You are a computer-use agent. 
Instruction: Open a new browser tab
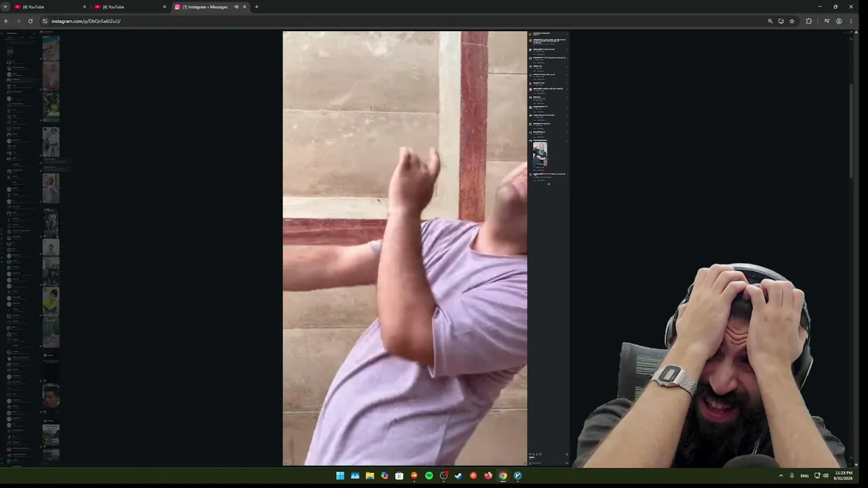pos(256,7)
